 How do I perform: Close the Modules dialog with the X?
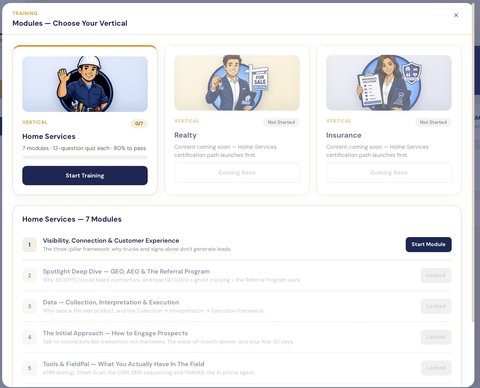pyautogui.click(x=456, y=15)
